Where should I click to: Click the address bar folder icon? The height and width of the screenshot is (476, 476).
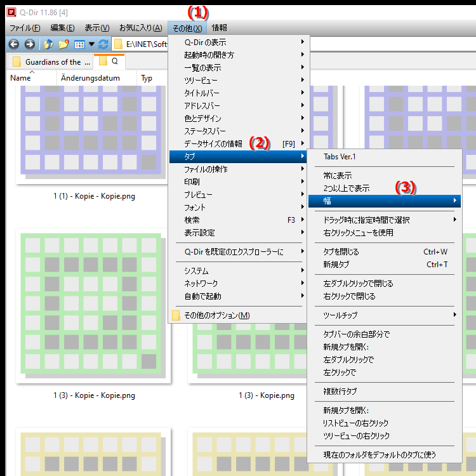[x=118, y=44]
